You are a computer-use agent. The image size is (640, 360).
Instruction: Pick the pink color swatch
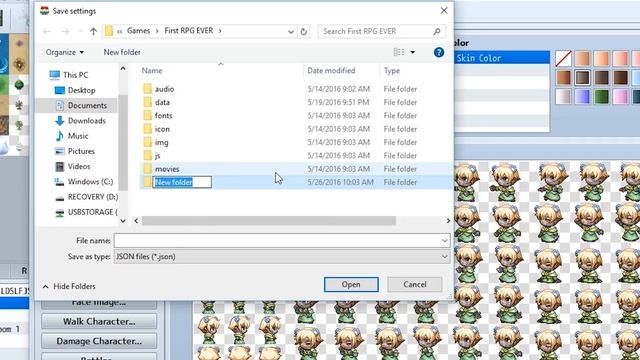coord(620,97)
